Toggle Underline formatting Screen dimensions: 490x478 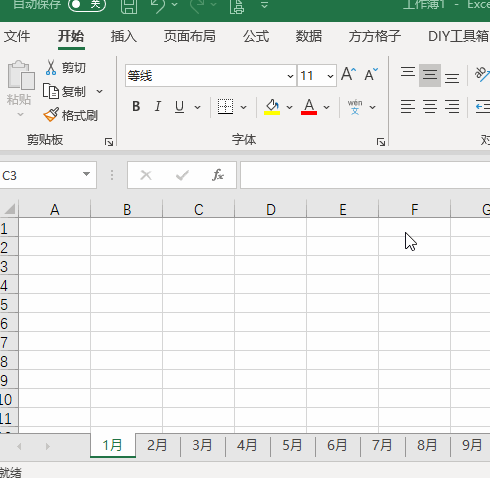pos(179,107)
